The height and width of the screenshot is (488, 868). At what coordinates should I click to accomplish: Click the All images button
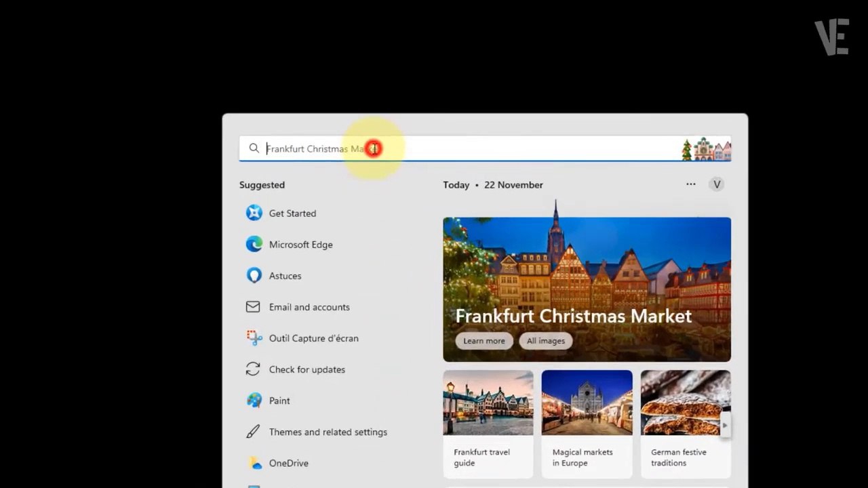click(545, 341)
